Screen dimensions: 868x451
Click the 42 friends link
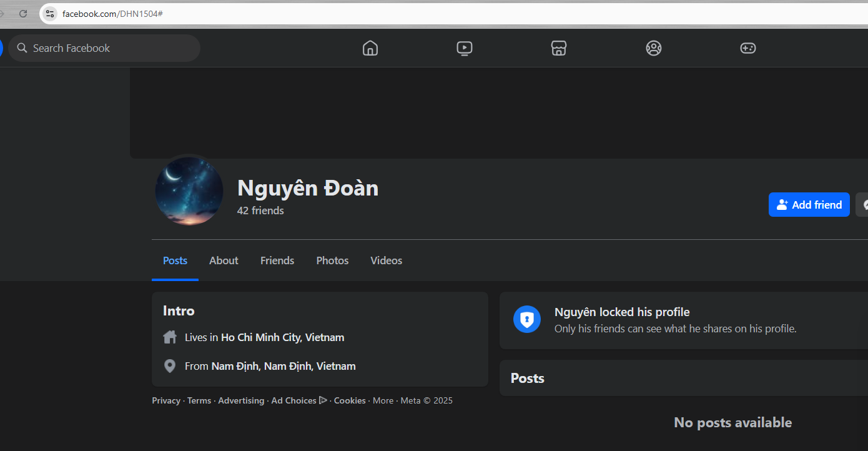coord(260,211)
